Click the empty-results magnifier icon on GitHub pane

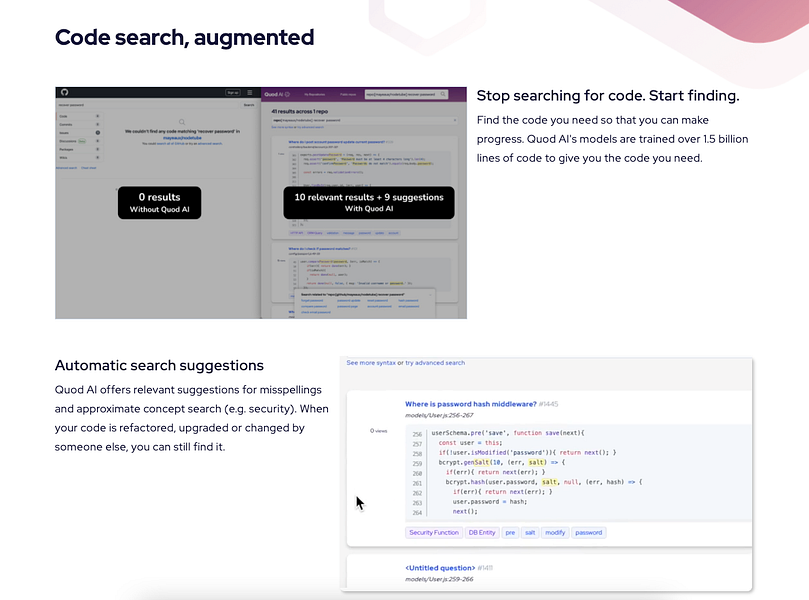pos(182,122)
